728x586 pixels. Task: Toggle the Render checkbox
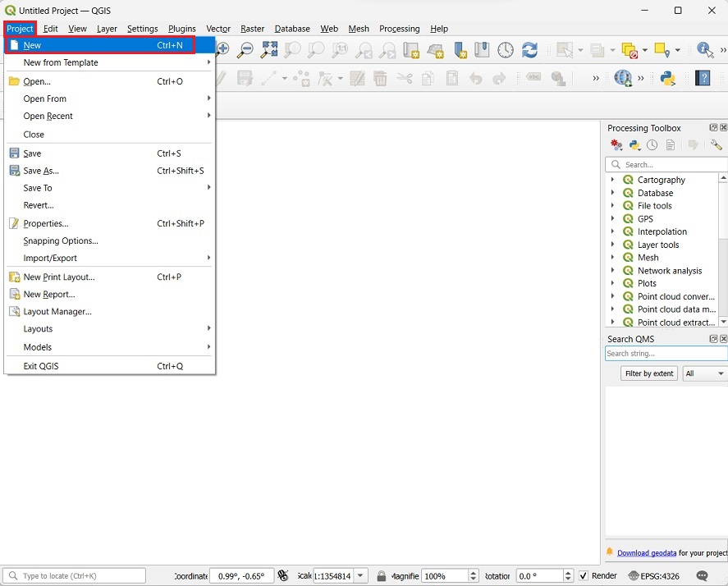(x=584, y=576)
